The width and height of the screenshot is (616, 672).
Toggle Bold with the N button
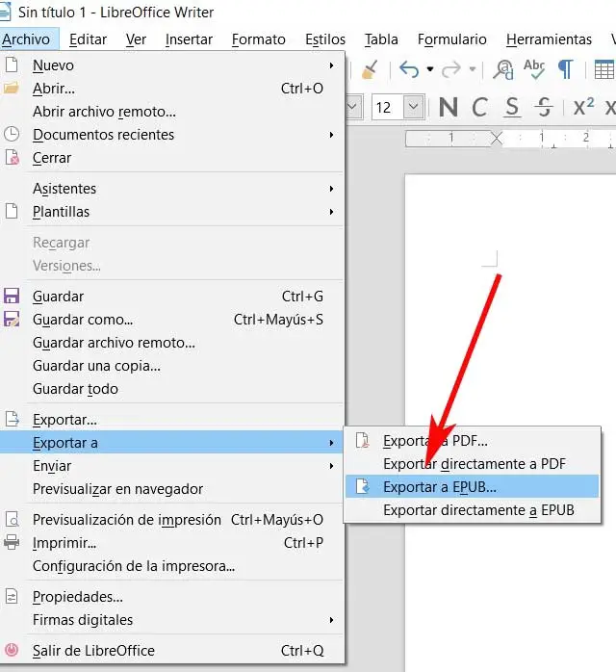(449, 107)
